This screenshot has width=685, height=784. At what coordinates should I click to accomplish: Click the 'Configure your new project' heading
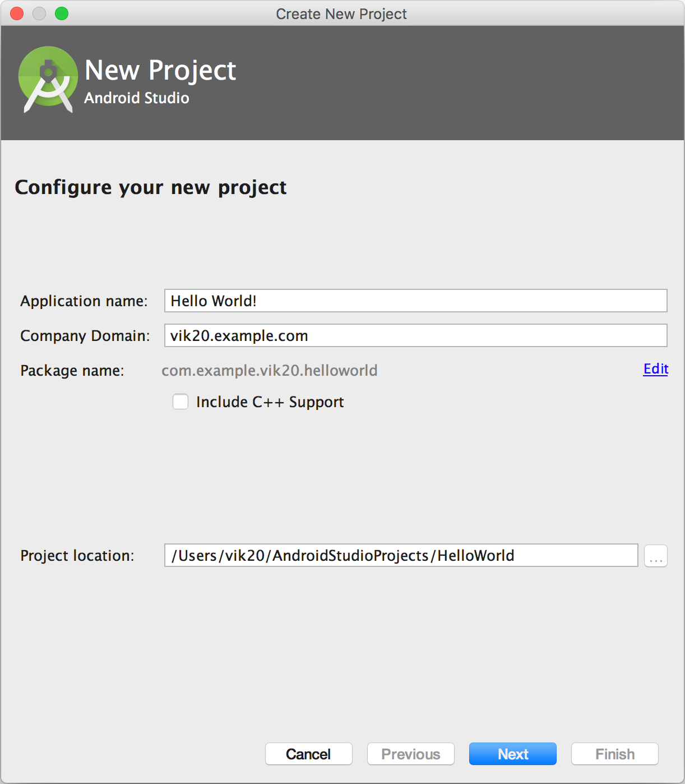pos(151,187)
